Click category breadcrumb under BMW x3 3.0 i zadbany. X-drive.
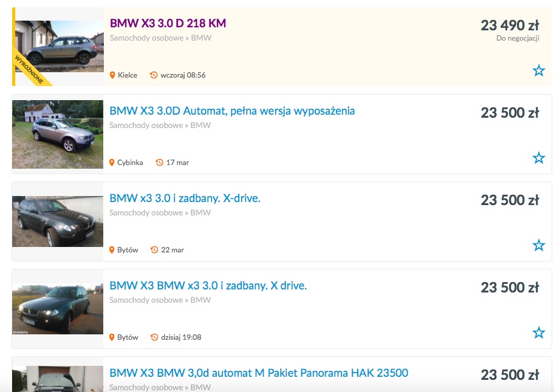The height and width of the screenshot is (392, 554). click(x=160, y=213)
